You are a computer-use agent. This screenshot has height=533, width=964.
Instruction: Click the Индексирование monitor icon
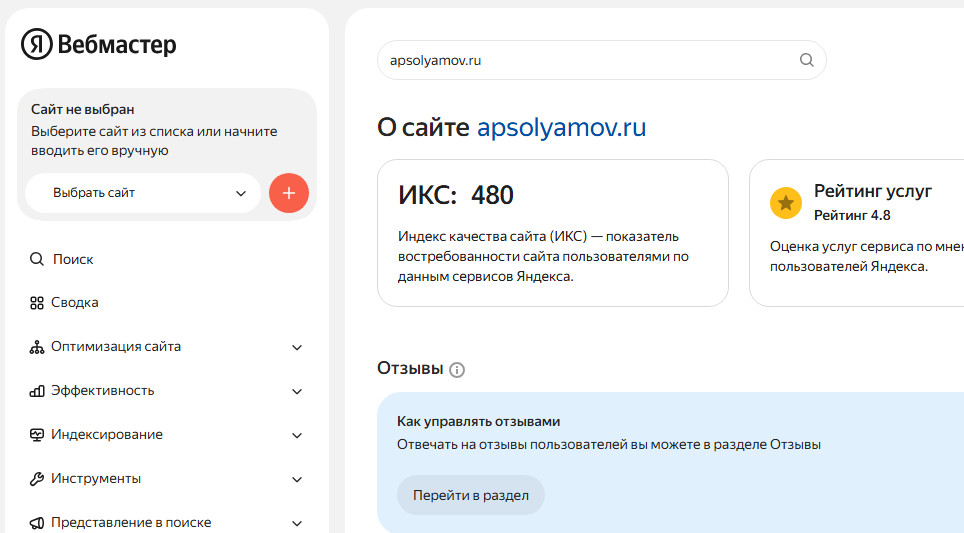click(x=37, y=435)
